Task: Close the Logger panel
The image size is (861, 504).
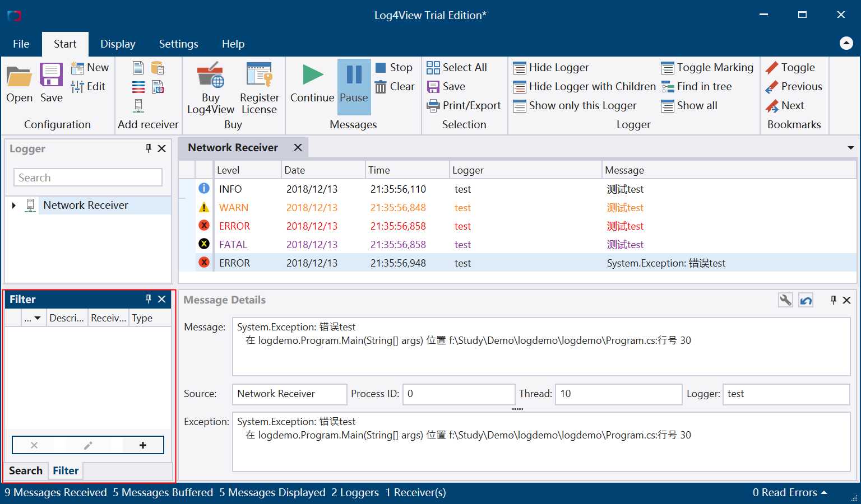Action: point(162,148)
